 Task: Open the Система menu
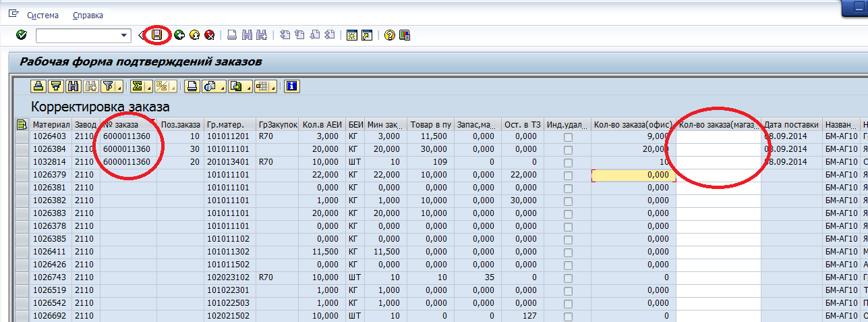point(42,15)
